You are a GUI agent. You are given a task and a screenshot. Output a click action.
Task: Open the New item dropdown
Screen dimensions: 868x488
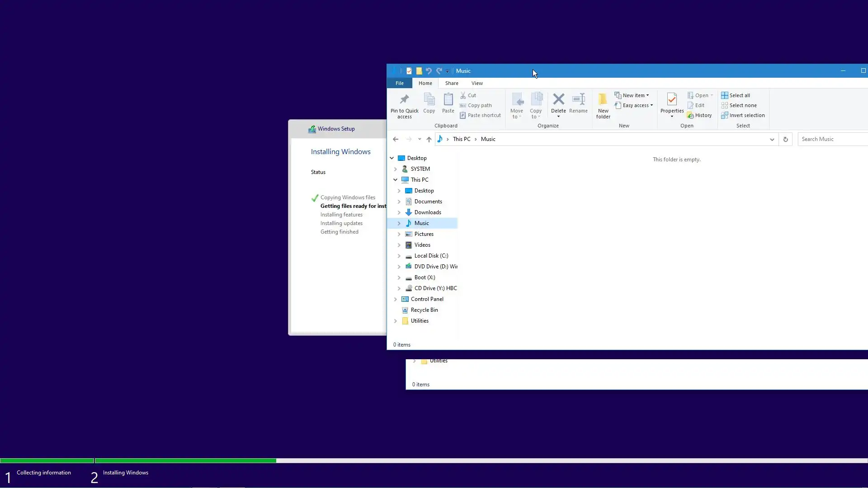pyautogui.click(x=633, y=95)
